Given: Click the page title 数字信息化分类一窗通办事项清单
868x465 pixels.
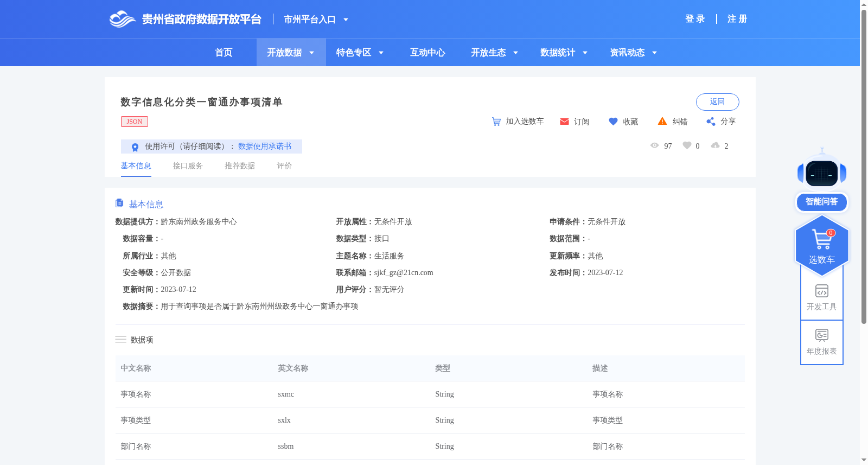Looking at the screenshot, I should tap(201, 102).
